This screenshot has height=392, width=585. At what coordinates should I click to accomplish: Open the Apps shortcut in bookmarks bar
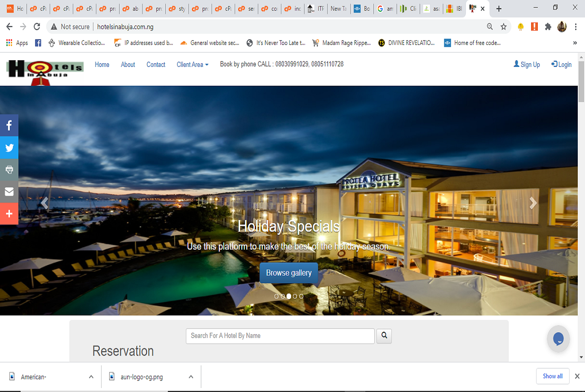coord(17,43)
